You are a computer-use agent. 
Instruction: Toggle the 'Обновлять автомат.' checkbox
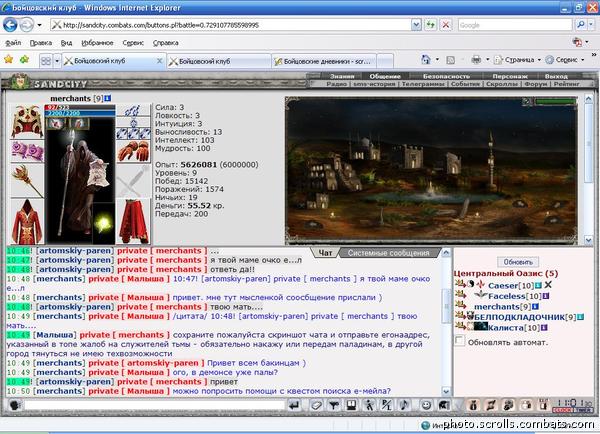pos(459,341)
